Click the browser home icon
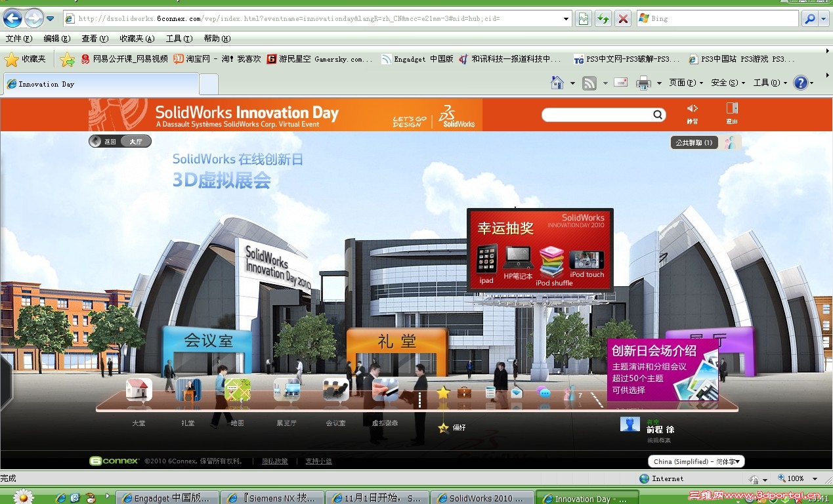 click(557, 83)
